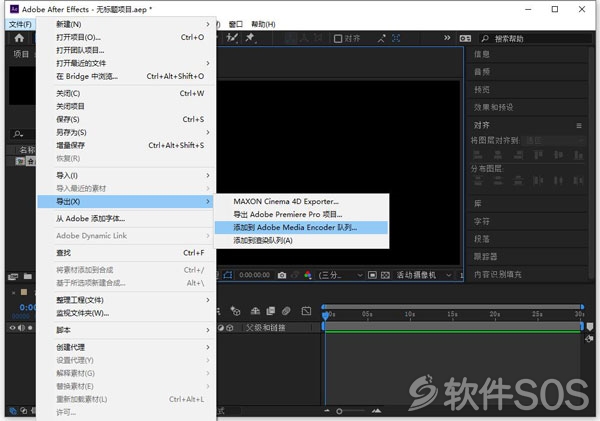
Task: Select 保存(S) menu entry
Action: [126, 119]
